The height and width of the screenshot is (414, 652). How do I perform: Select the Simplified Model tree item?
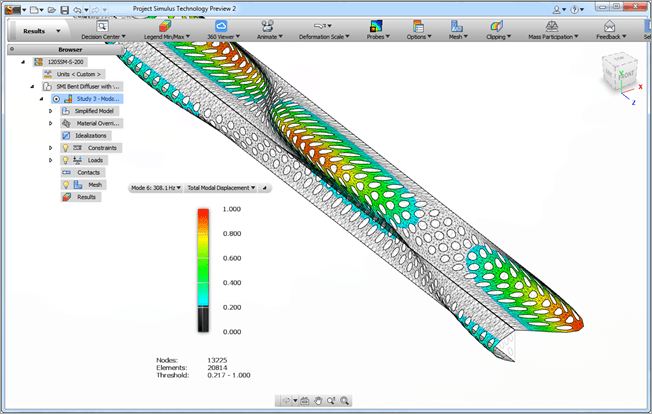pos(90,111)
